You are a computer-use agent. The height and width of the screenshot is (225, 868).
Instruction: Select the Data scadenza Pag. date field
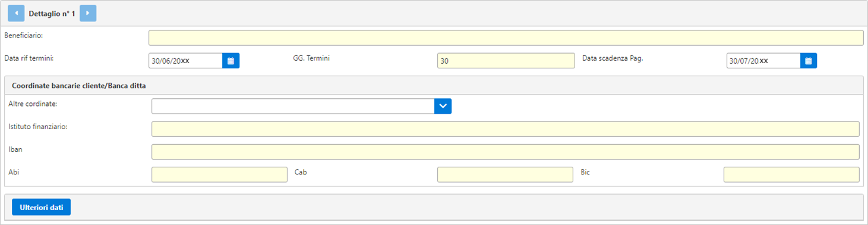(x=763, y=61)
